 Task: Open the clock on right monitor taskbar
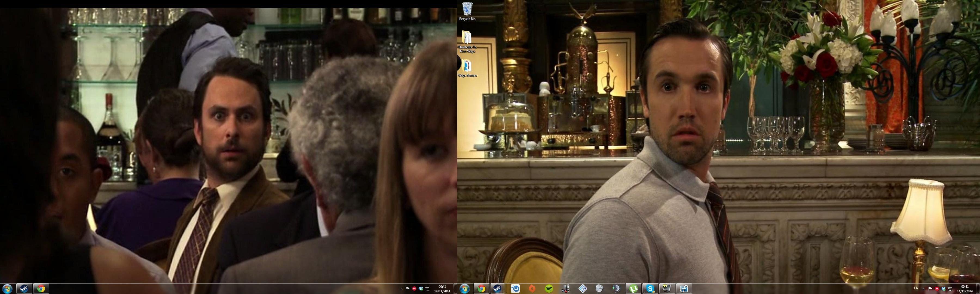[x=965, y=289]
